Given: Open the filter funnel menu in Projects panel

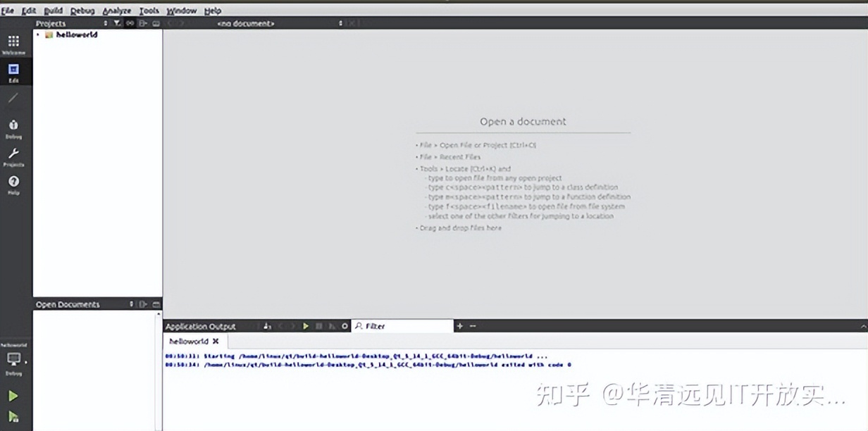Looking at the screenshot, I should click(x=117, y=23).
